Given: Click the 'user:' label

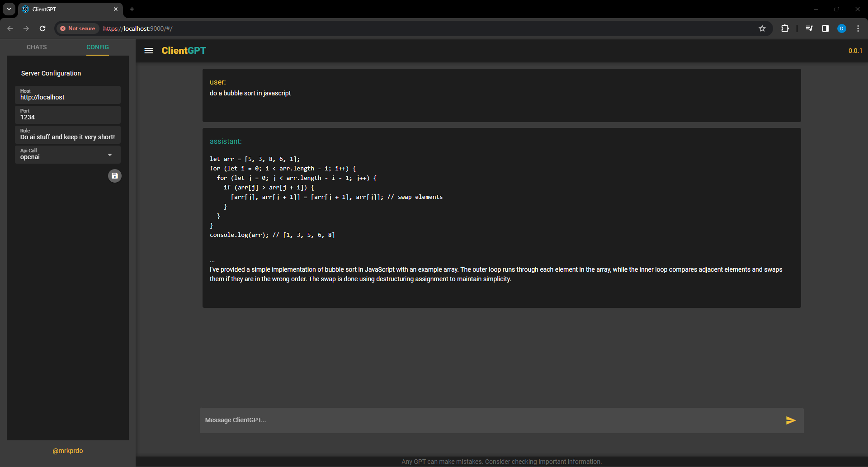Looking at the screenshot, I should 217,82.
